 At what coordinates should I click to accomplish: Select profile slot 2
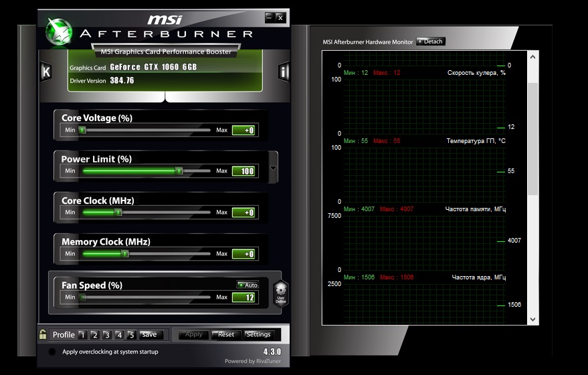(94, 334)
